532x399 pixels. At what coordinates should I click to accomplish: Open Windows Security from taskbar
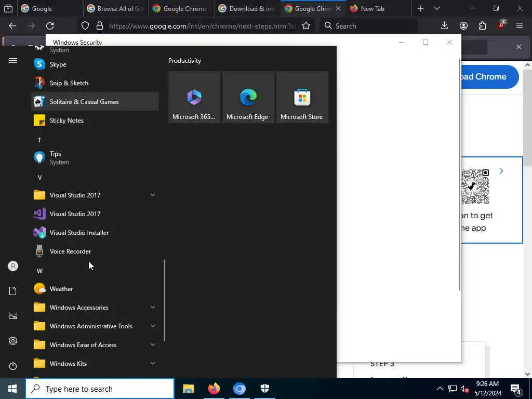pyautogui.click(x=264, y=389)
